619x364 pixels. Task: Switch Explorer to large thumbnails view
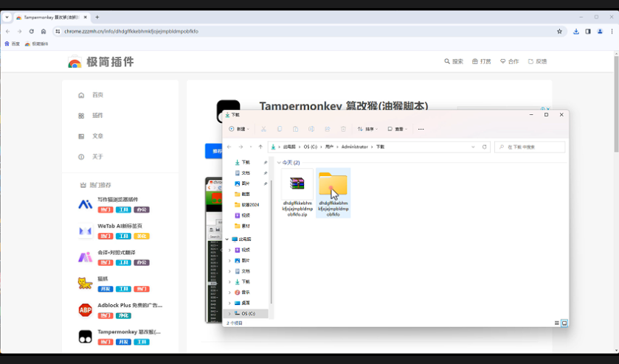pos(564,323)
